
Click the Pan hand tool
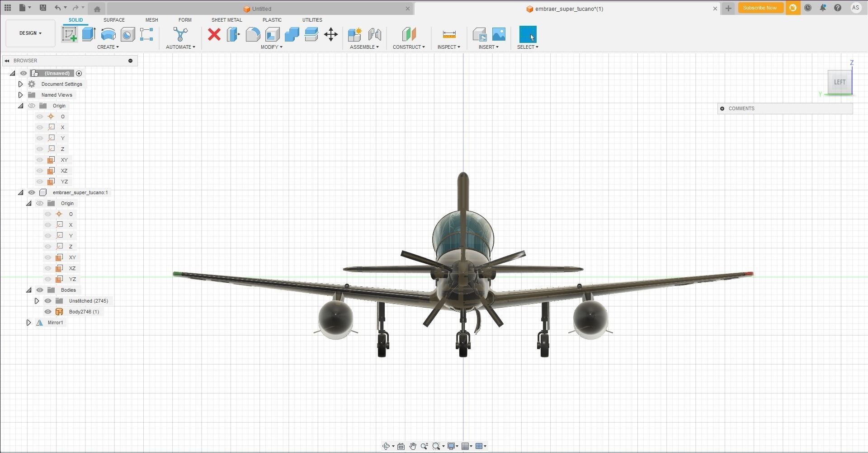[x=413, y=446]
